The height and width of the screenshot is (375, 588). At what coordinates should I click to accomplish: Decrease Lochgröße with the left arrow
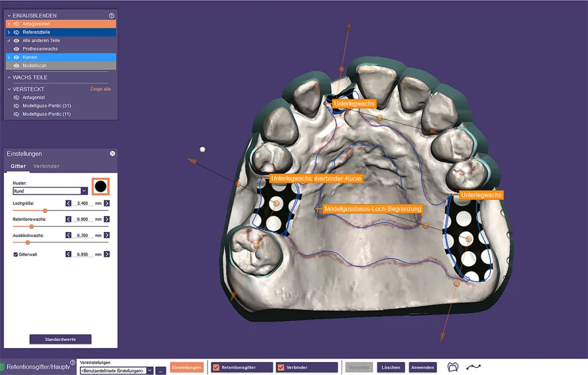(x=68, y=203)
